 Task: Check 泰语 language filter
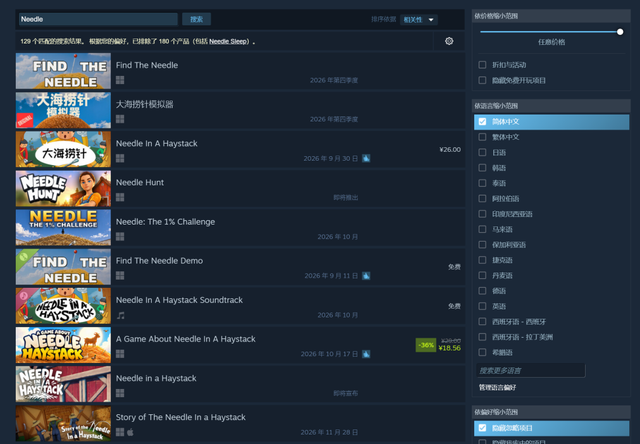[482, 183]
